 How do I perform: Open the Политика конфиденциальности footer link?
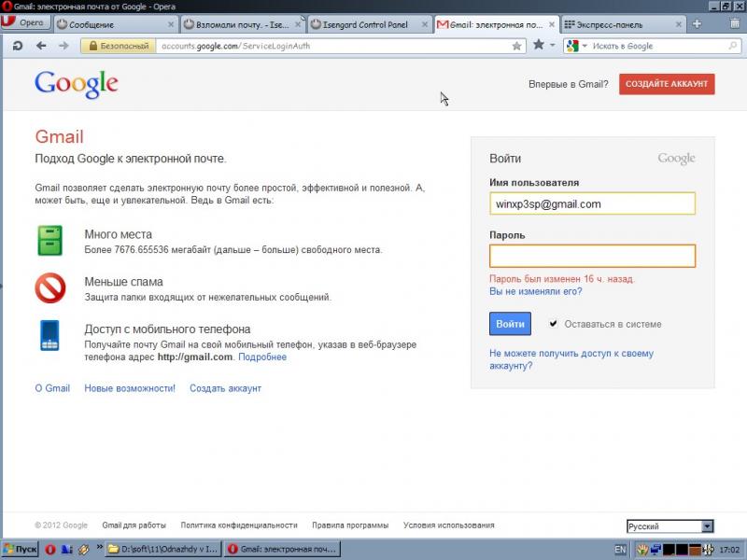(239, 525)
